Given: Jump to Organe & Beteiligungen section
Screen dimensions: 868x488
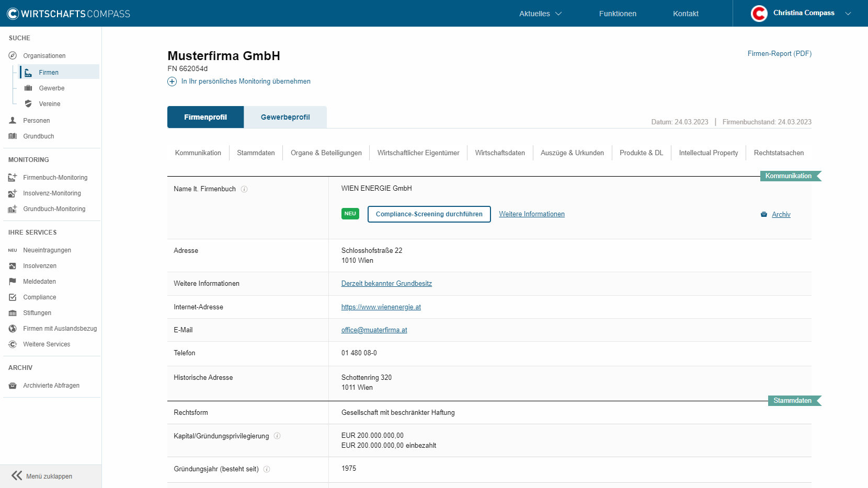Looking at the screenshot, I should coord(326,153).
